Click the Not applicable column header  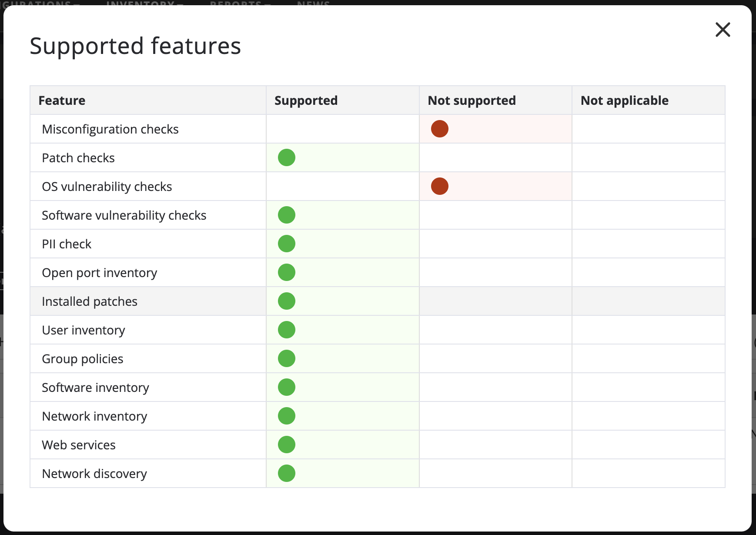624,100
